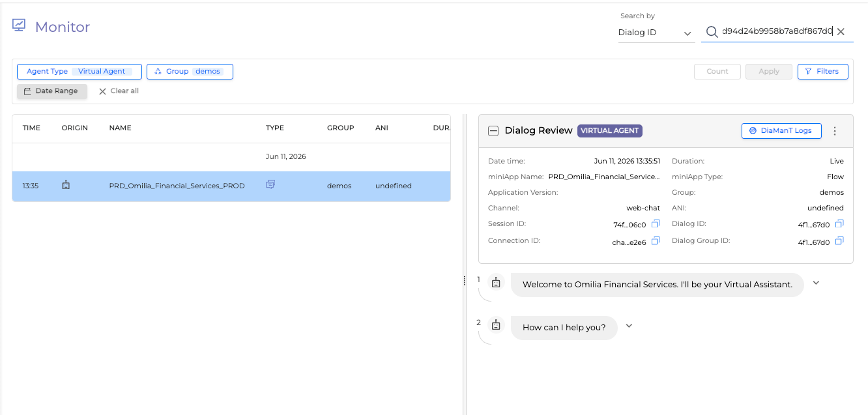Sort by NAME column header

[120, 128]
